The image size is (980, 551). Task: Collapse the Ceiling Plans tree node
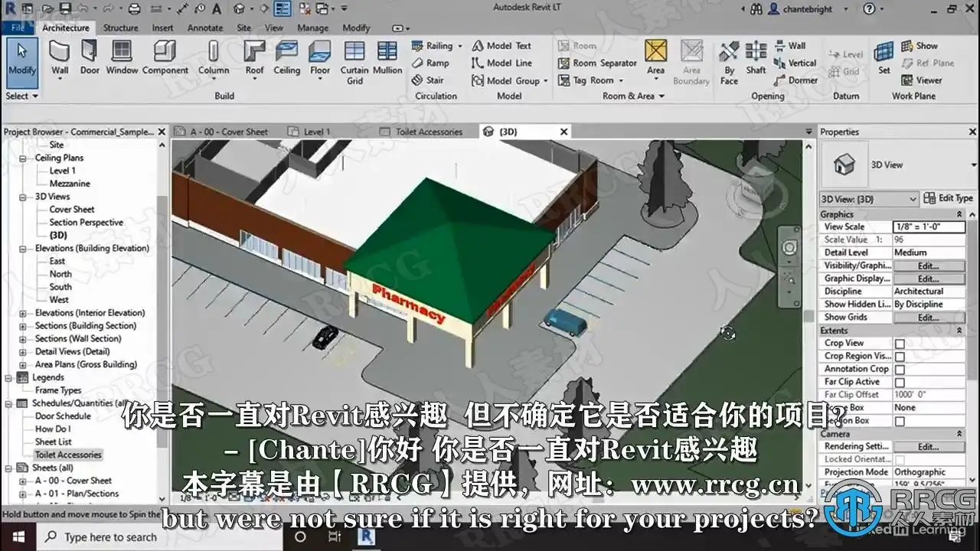(24, 158)
